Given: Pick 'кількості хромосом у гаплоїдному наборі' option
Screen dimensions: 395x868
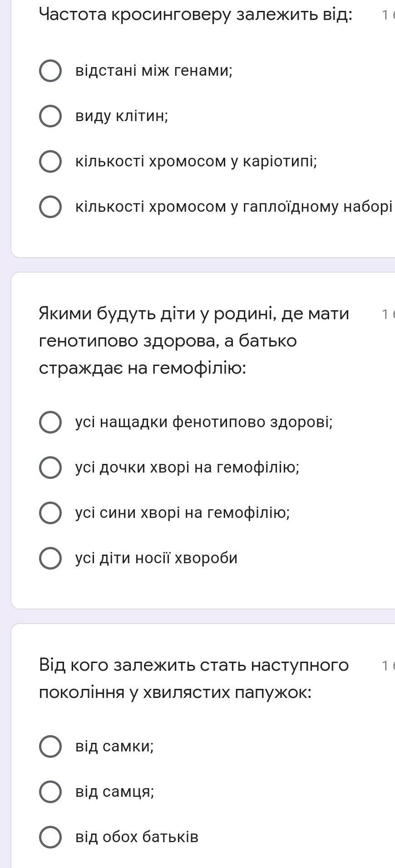Looking at the screenshot, I should coord(50,207).
